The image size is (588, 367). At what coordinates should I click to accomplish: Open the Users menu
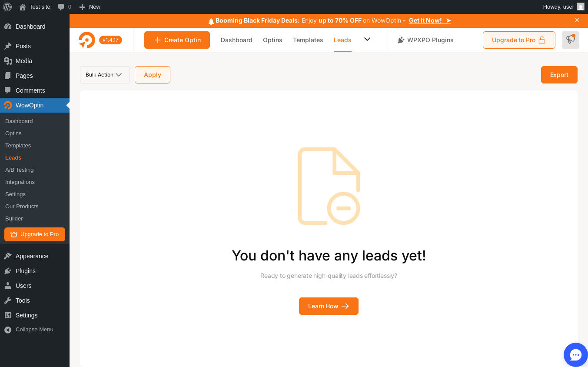click(35, 286)
